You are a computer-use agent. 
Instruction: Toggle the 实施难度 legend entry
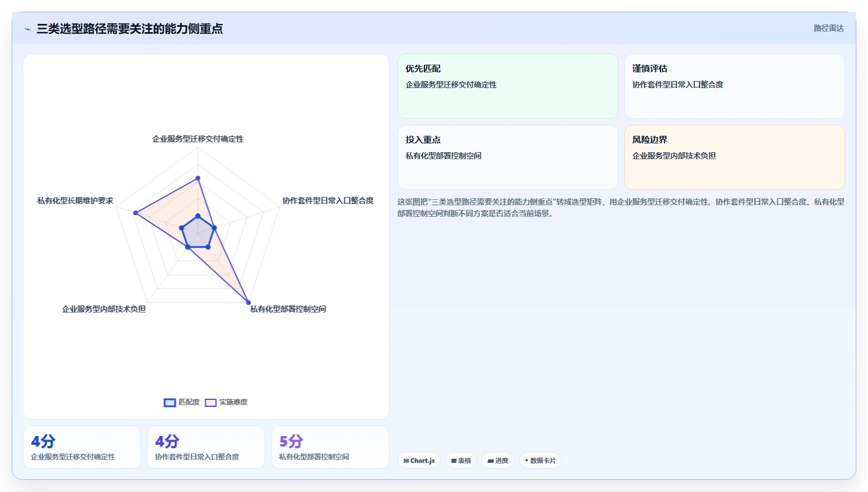point(226,402)
